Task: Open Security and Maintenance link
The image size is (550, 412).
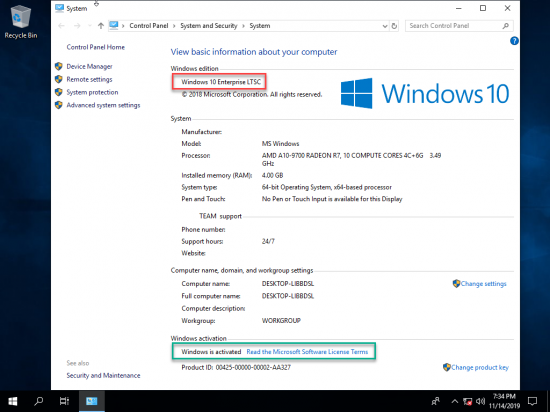Action: coord(103,376)
